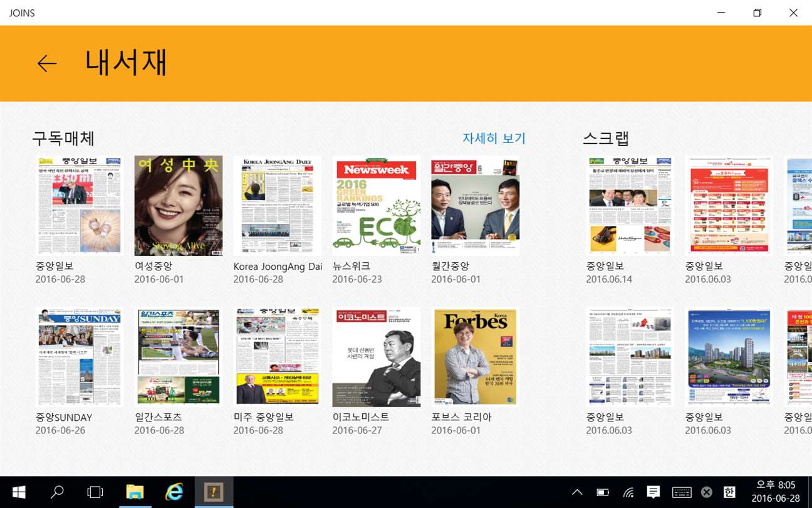
Task: Click the 'Korea JoongAng Dai' title text
Action: (278, 266)
